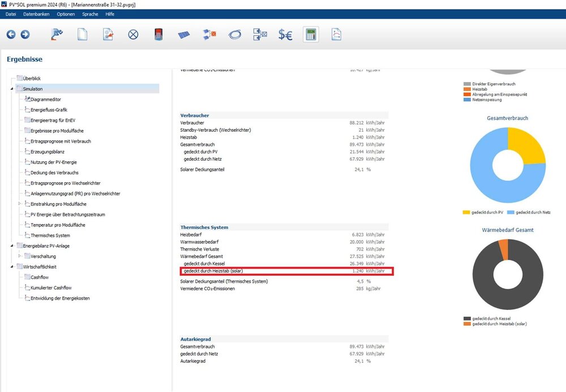Select Überblick in the results tree
Screen dimensions: 566x392
coord(32,78)
